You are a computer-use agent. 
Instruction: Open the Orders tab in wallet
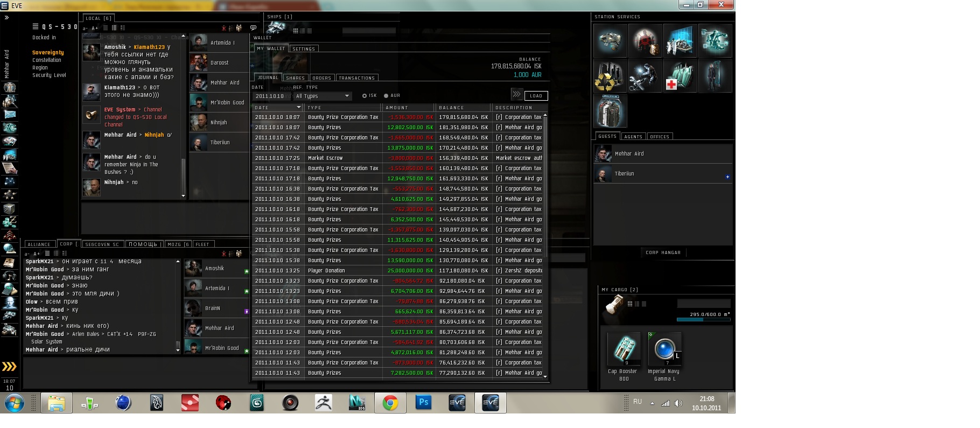tap(321, 78)
